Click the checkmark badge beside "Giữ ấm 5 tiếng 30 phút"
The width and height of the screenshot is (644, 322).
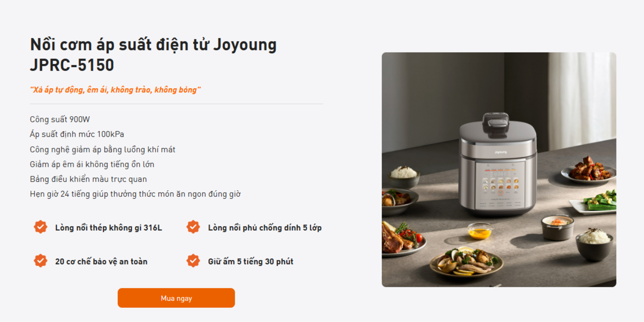pos(193,261)
